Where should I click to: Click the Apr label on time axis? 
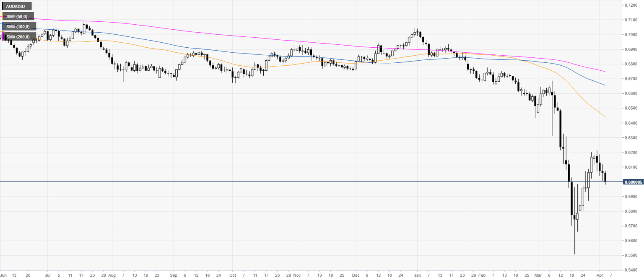(599, 276)
